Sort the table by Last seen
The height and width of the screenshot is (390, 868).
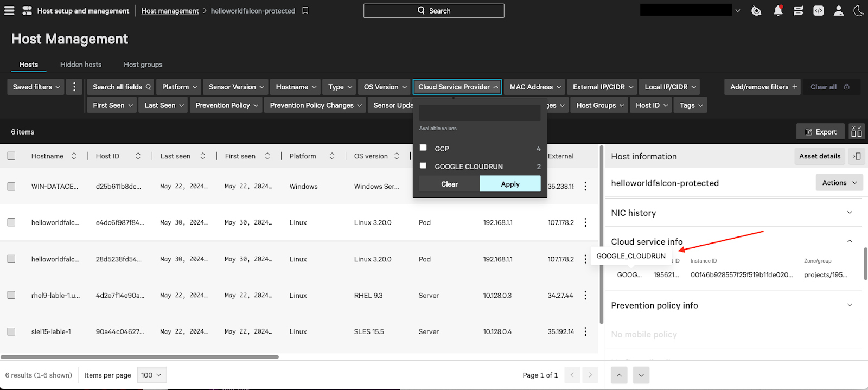[203, 156]
